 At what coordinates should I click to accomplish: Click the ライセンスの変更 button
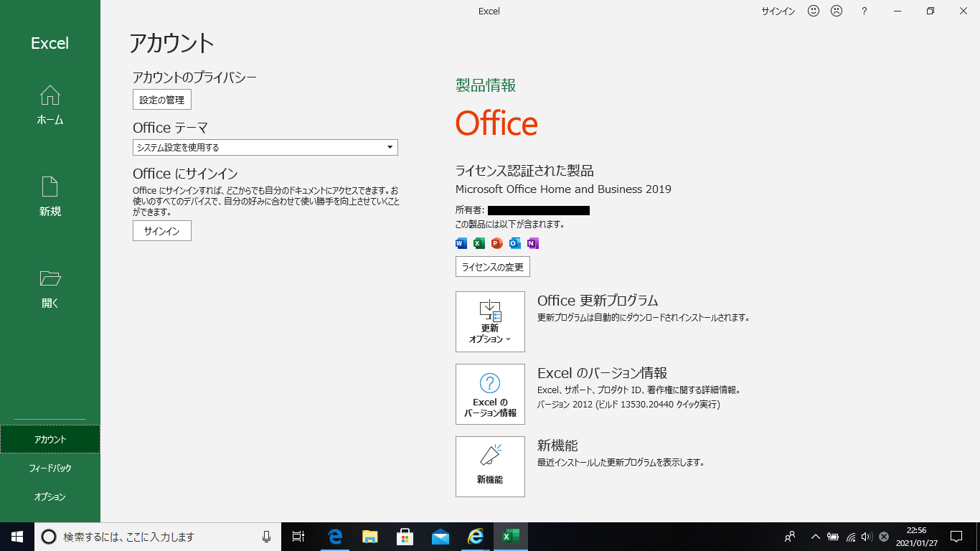[493, 267]
